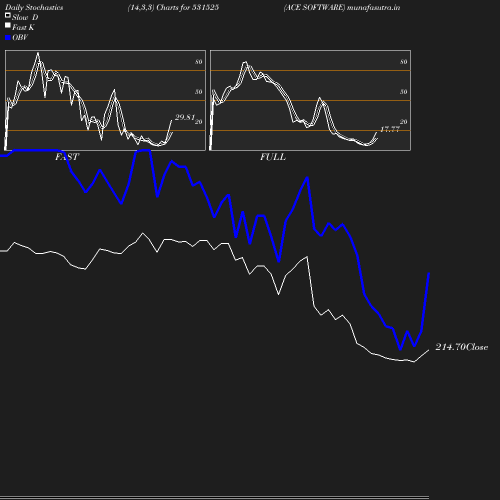Click the 20 axis label in FAST chart
The image size is (500, 500).
pyautogui.click(x=199, y=122)
